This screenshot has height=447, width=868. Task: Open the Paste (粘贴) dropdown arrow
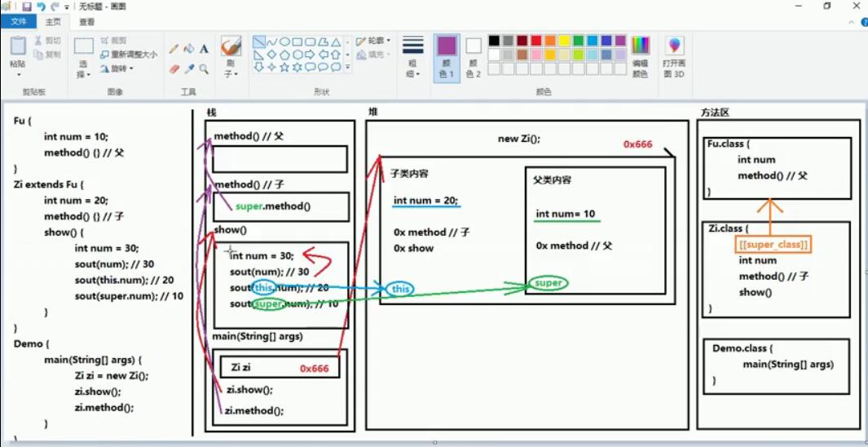click(x=18, y=74)
